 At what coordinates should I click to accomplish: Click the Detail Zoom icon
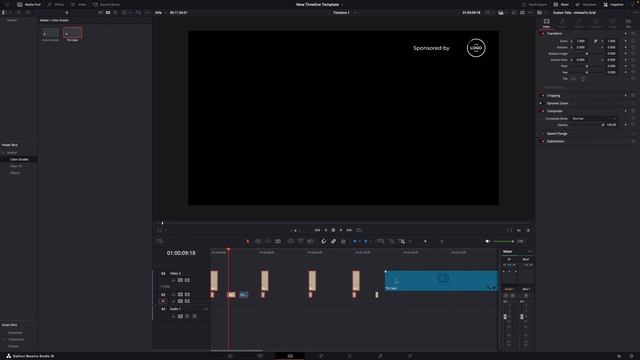pos(391,241)
